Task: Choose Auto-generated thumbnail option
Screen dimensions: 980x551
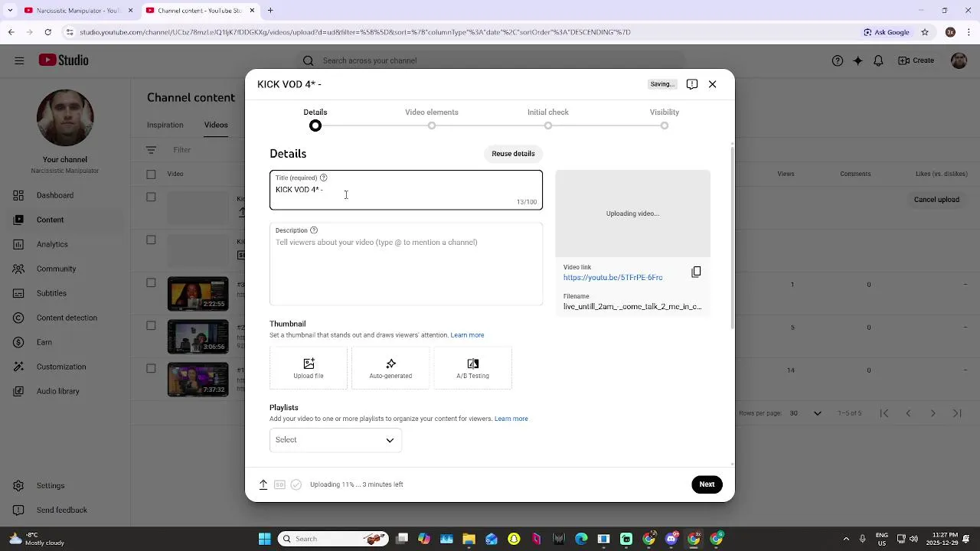Action: 390,368
